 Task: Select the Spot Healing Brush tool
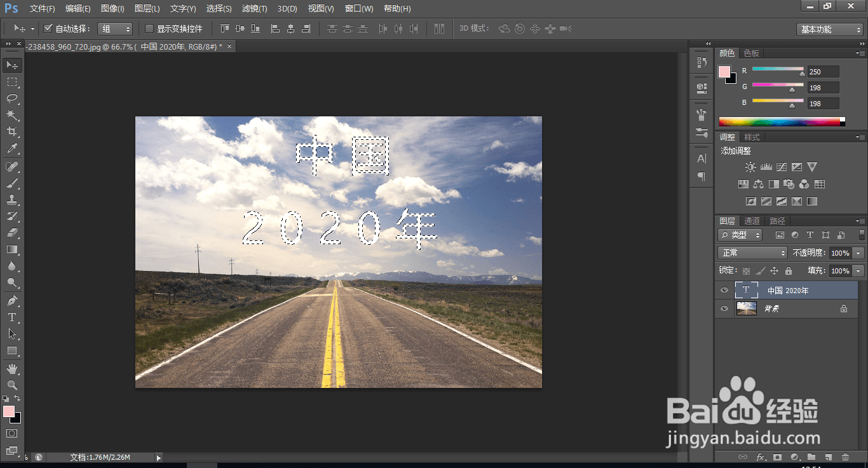coord(12,167)
